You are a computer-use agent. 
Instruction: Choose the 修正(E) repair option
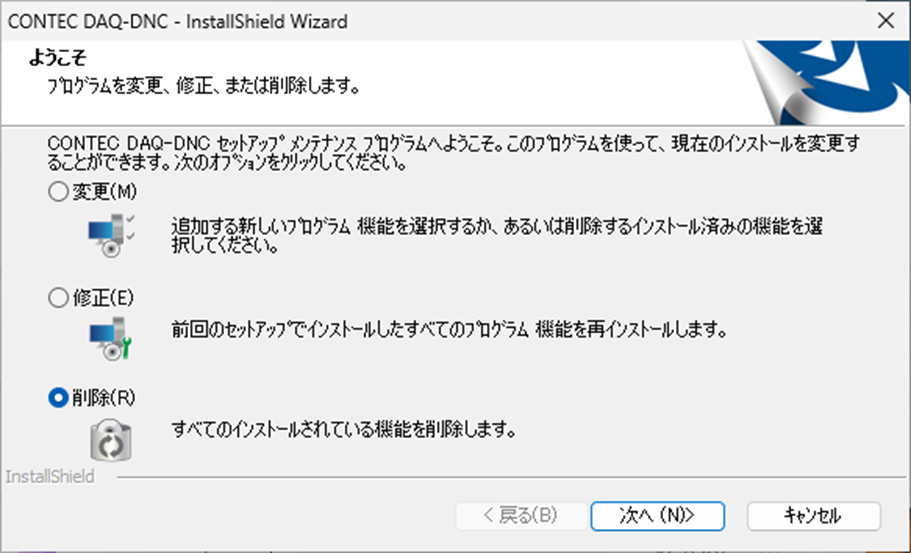(x=58, y=298)
